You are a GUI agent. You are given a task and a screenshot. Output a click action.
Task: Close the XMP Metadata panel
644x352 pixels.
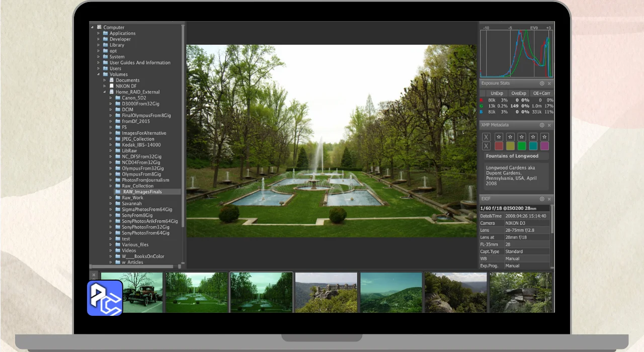click(549, 125)
